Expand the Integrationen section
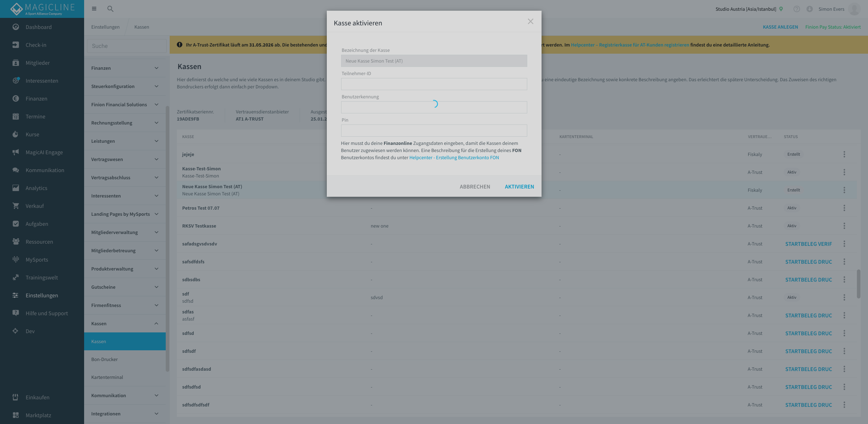The width and height of the screenshot is (868, 424). (125, 414)
